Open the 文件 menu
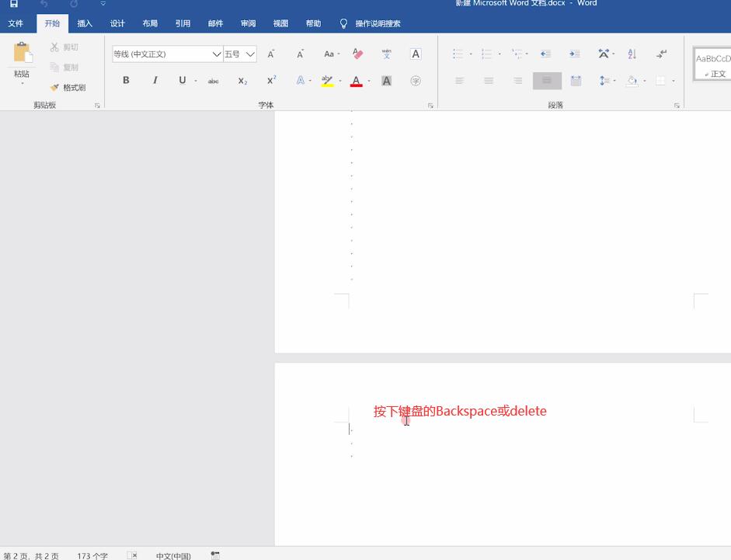 tap(16, 23)
